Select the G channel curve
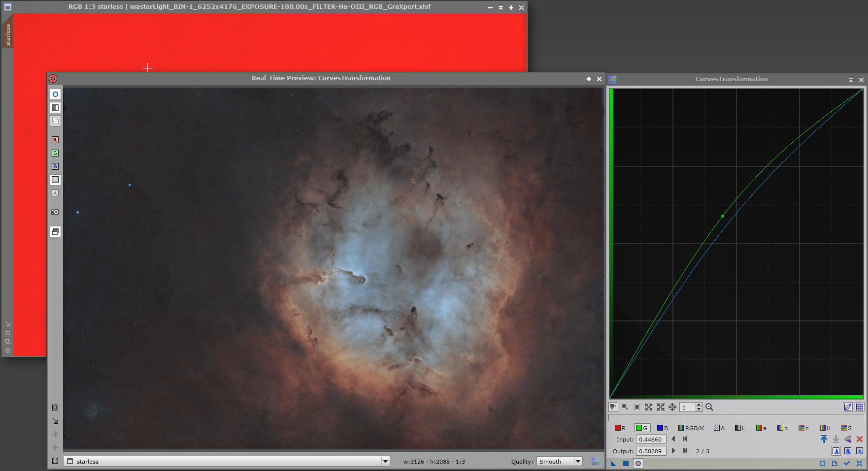Viewport: 868px width, 471px height. (x=642, y=428)
